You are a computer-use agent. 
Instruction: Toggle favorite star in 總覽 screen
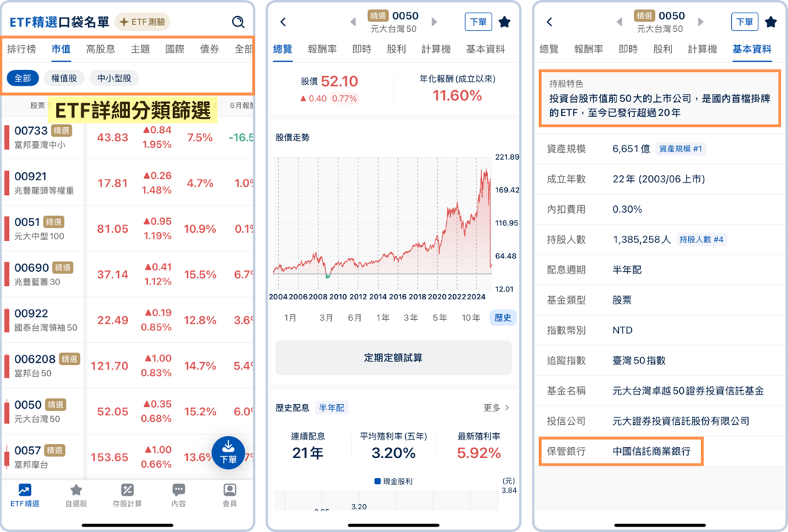505,22
